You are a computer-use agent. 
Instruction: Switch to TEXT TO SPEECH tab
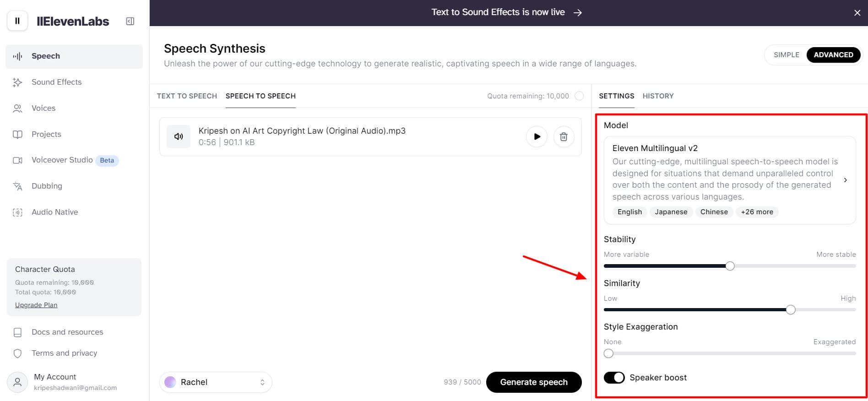click(x=187, y=96)
